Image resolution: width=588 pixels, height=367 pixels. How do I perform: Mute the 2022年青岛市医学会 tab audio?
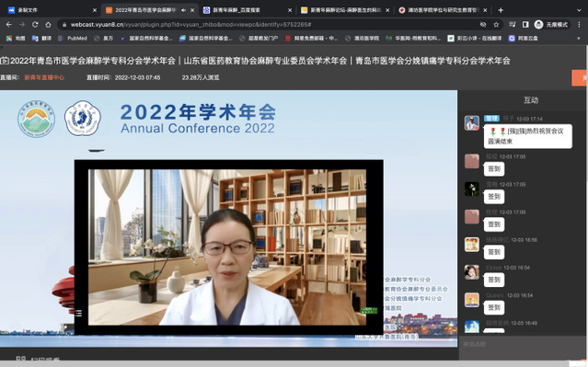point(183,10)
